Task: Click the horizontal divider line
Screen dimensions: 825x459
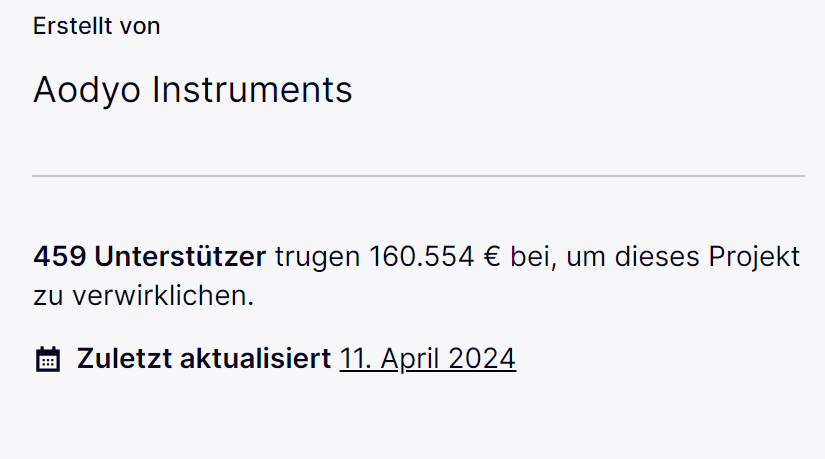Action: tap(418, 176)
